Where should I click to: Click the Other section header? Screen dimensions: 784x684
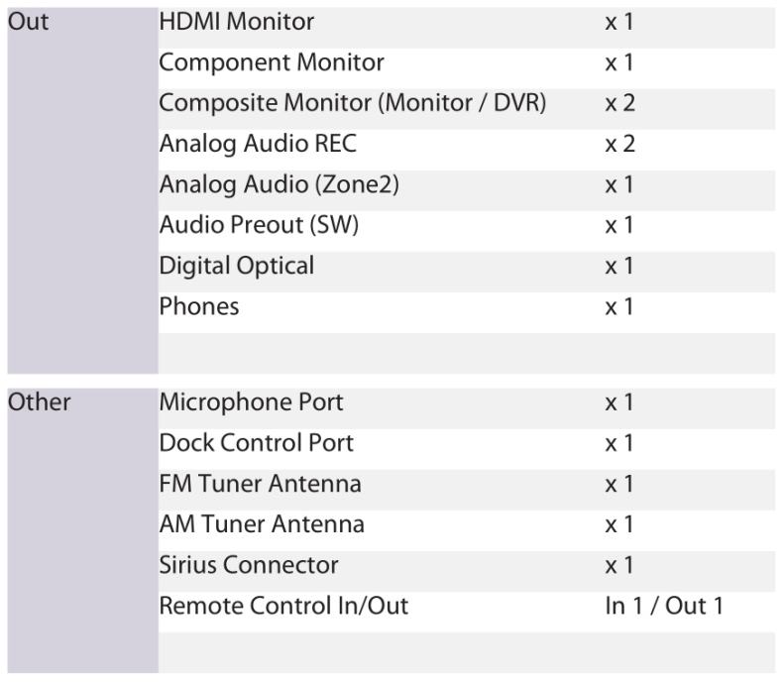[39, 402]
